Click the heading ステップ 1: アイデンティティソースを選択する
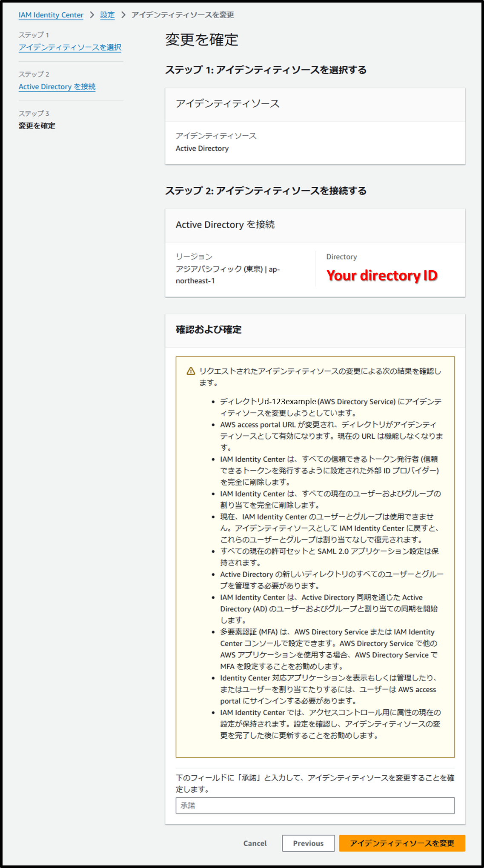 pyautogui.click(x=266, y=70)
